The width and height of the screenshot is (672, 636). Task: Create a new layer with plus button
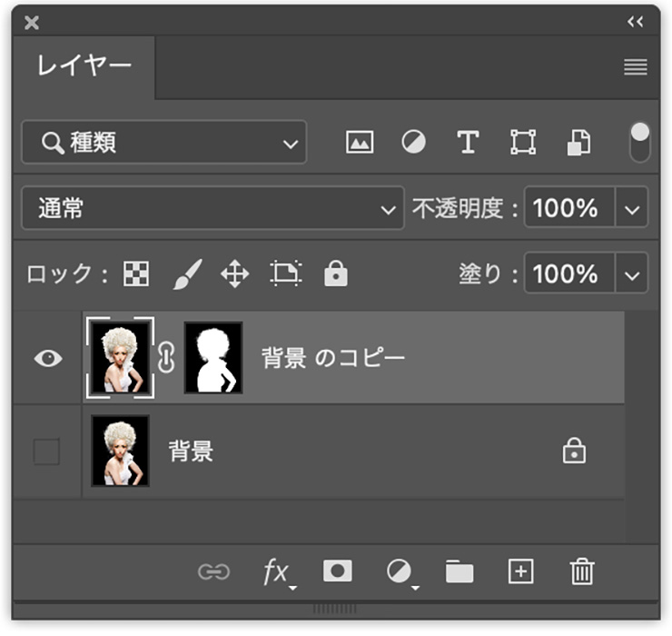(x=520, y=571)
